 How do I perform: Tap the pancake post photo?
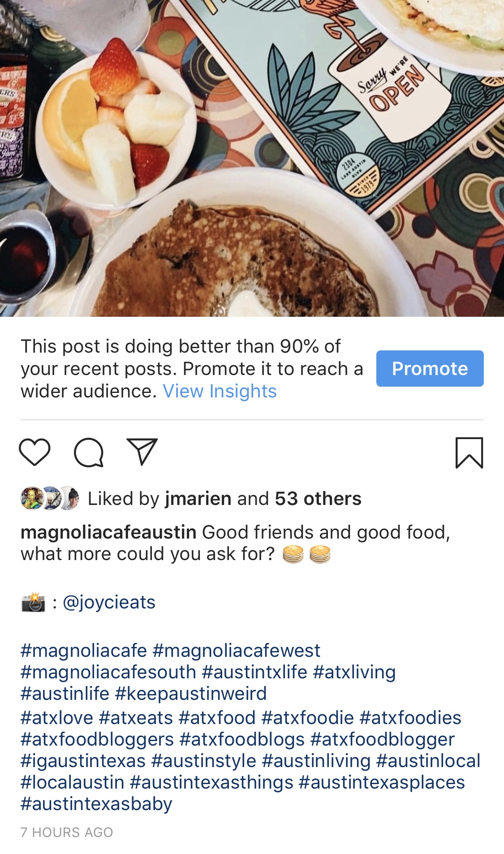coord(252,158)
